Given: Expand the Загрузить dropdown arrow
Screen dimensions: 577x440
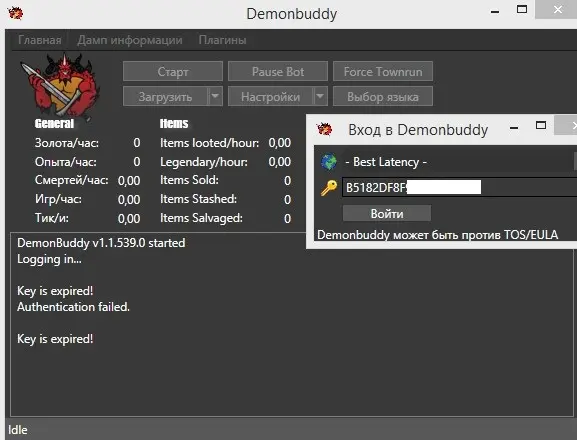Looking at the screenshot, I should 215,96.
